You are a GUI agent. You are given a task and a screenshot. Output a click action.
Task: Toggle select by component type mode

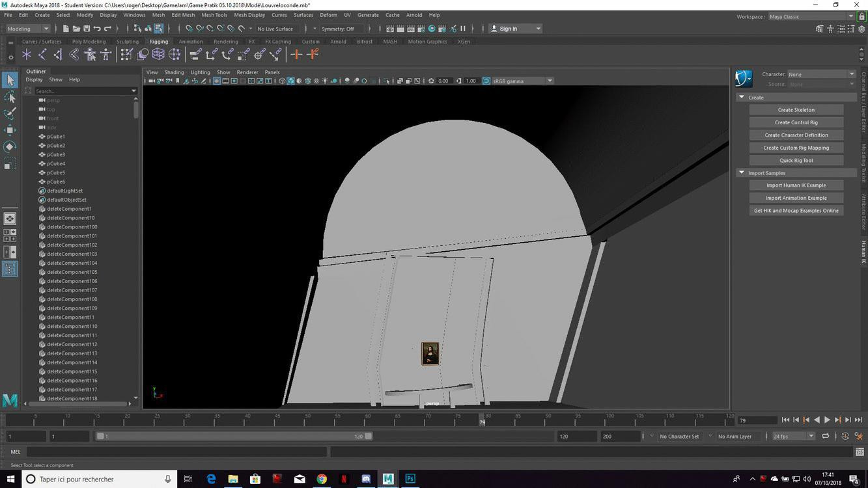[158, 29]
